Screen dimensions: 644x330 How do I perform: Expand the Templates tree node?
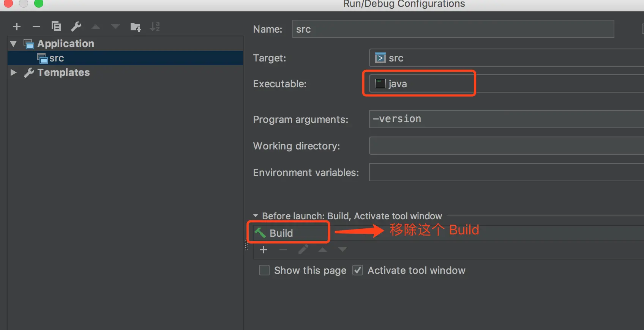click(x=13, y=72)
